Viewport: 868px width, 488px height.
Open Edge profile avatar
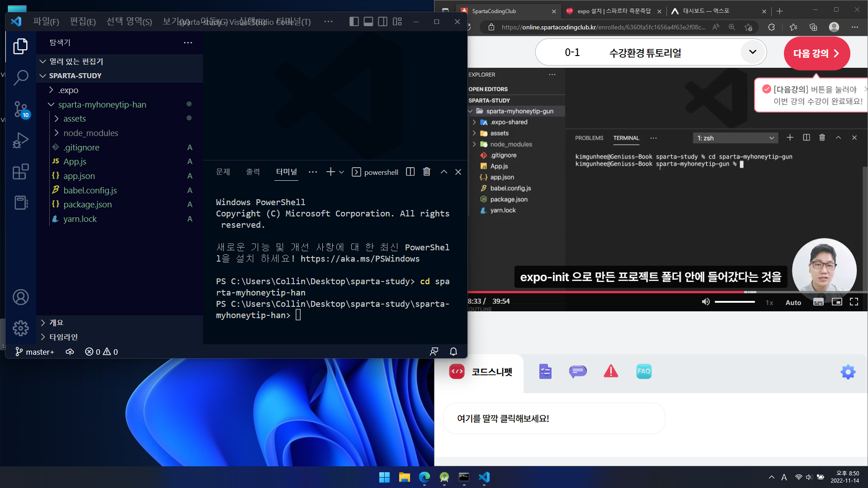tap(834, 27)
